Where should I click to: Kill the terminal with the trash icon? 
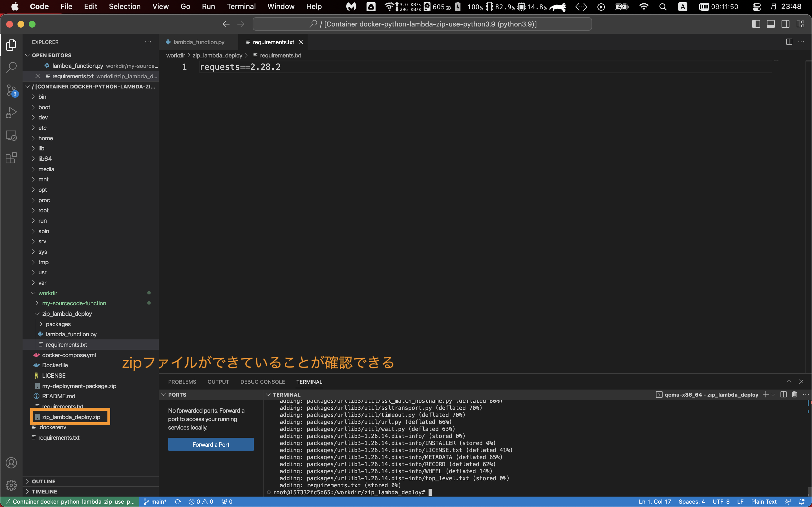794,394
